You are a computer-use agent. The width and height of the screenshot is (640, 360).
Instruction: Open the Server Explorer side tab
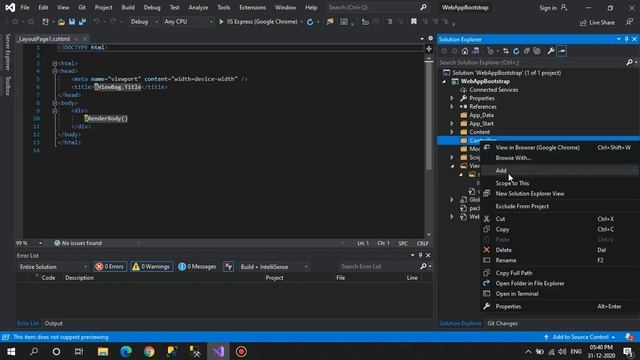[7, 52]
